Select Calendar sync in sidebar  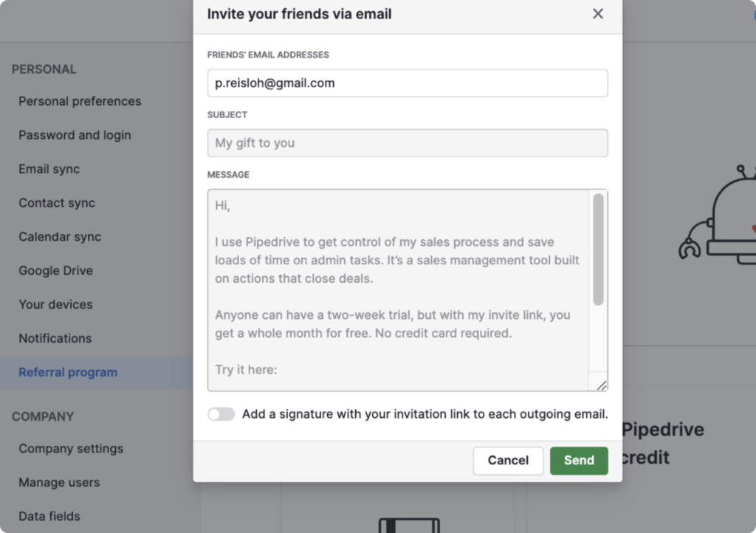click(60, 237)
